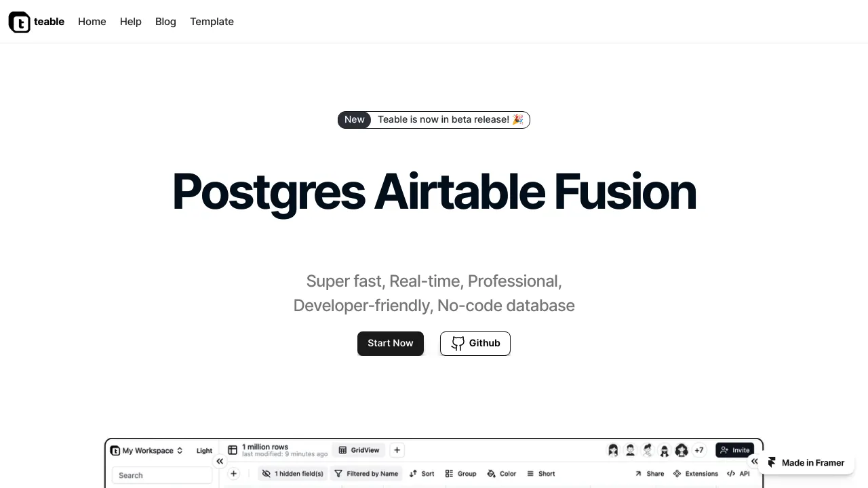The width and height of the screenshot is (868, 488).
Task: Click the 'Developer-friendly, No-code database' text
Action: pos(434,306)
